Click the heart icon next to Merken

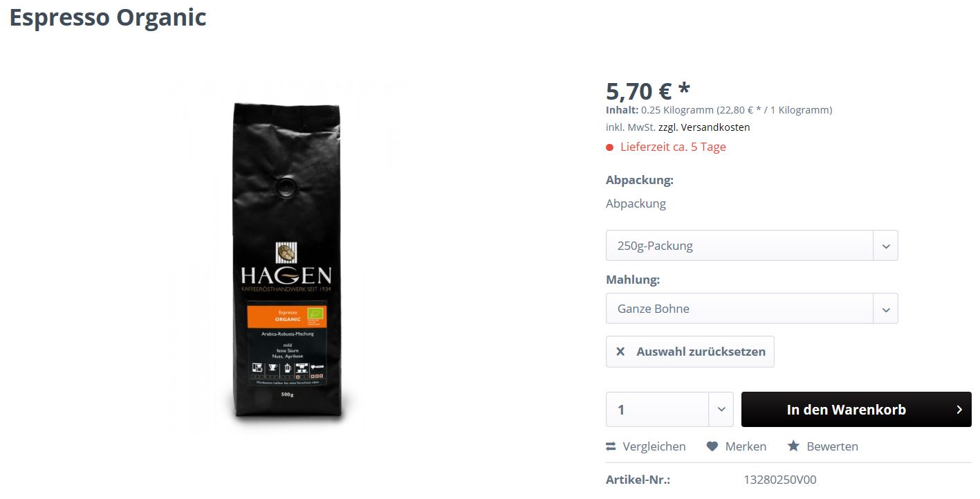[x=712, y=447]
